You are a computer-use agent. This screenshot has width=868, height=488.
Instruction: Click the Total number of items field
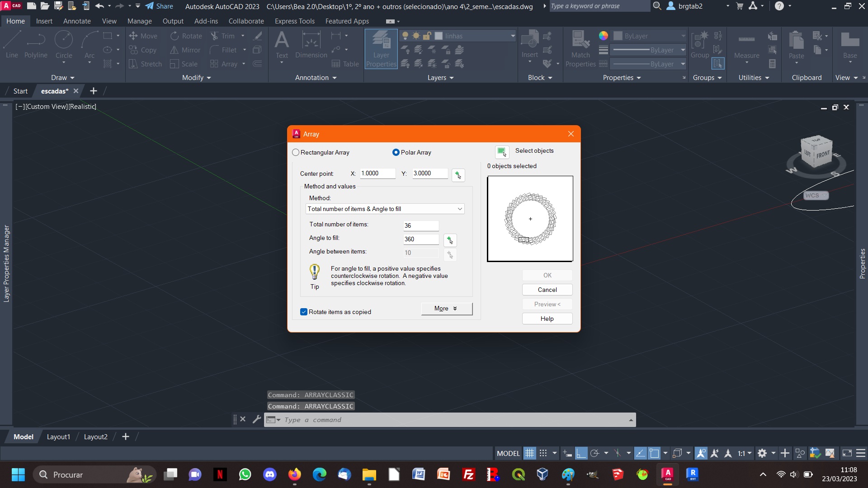coord(420,225)
